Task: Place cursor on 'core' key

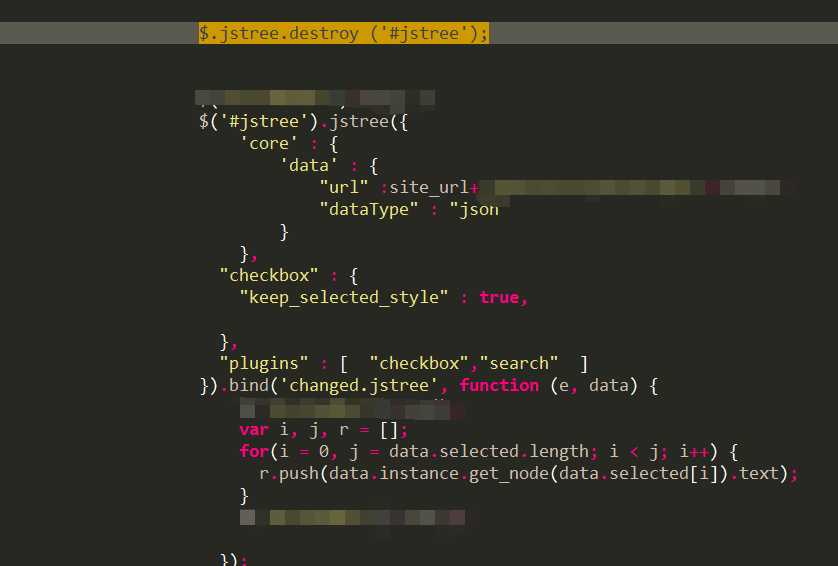Action: [x=268, y=144]
